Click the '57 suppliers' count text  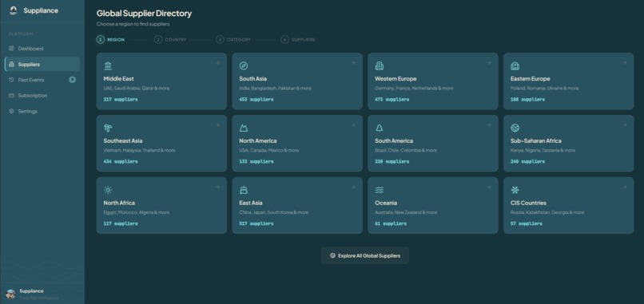526,223
